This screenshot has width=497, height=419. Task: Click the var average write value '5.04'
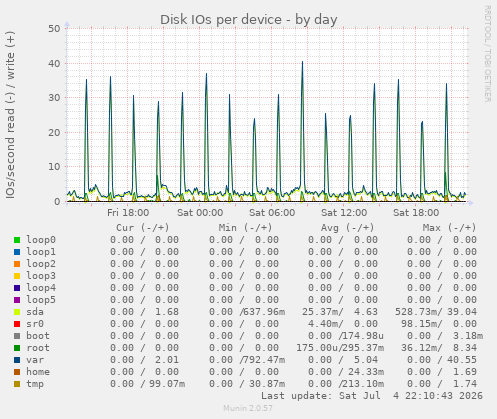click(366, 360)
